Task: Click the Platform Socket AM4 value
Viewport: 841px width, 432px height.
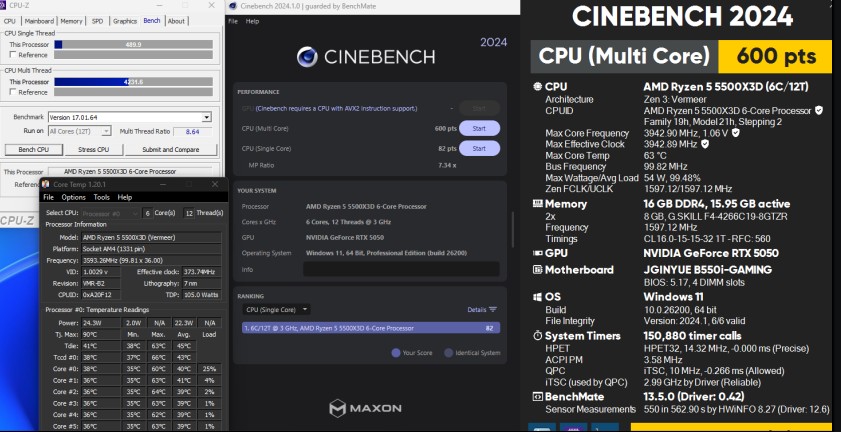Action: [151, 249]
